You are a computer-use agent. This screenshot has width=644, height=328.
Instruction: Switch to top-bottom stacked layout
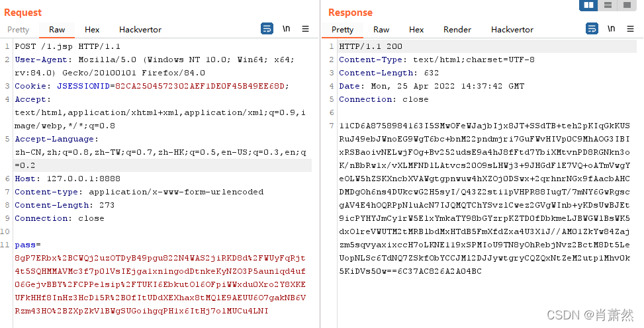coord(608,5)
